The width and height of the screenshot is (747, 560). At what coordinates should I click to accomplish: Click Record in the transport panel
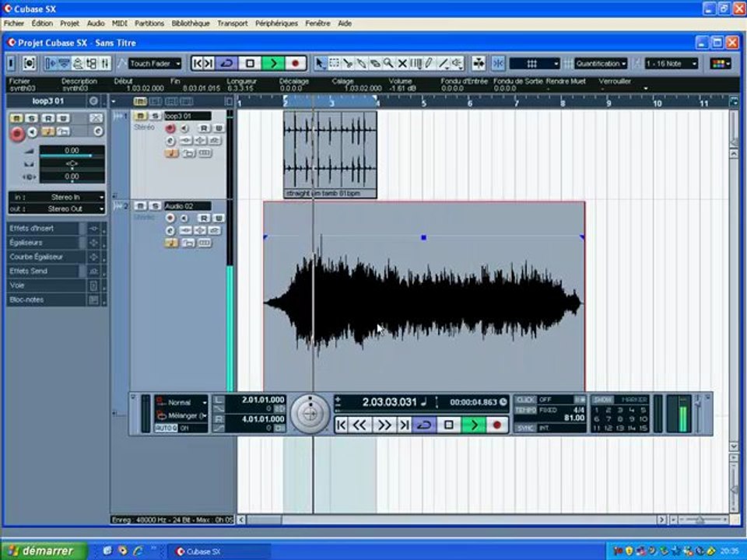coord(497,425)
